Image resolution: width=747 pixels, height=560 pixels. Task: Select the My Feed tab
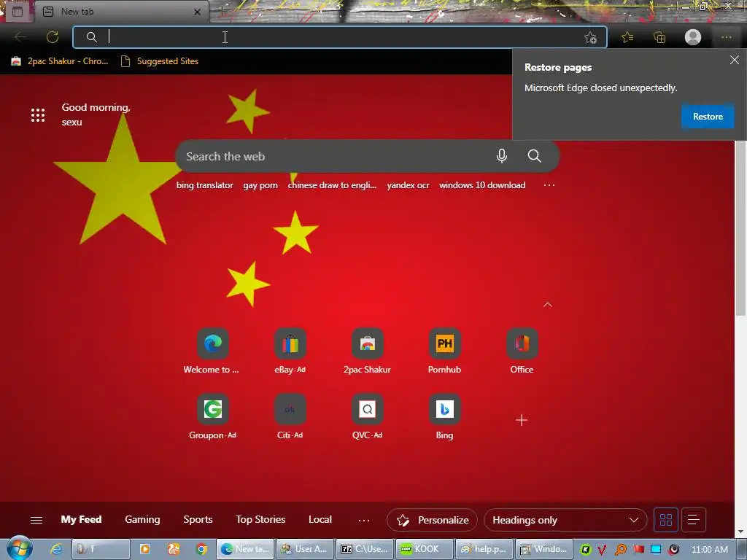[82, 519]
